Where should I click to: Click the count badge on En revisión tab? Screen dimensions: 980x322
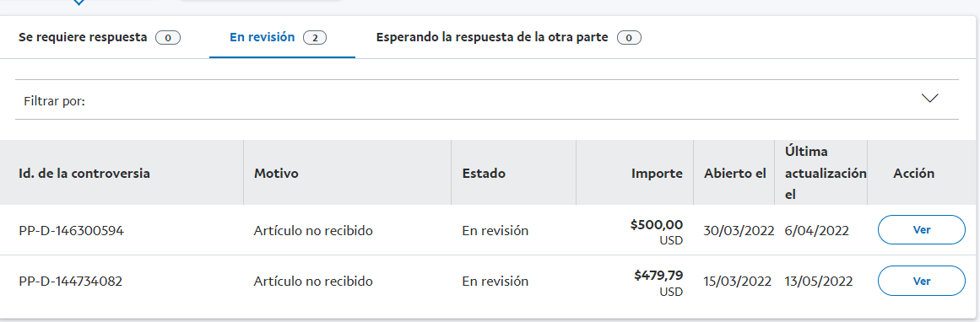315,38
